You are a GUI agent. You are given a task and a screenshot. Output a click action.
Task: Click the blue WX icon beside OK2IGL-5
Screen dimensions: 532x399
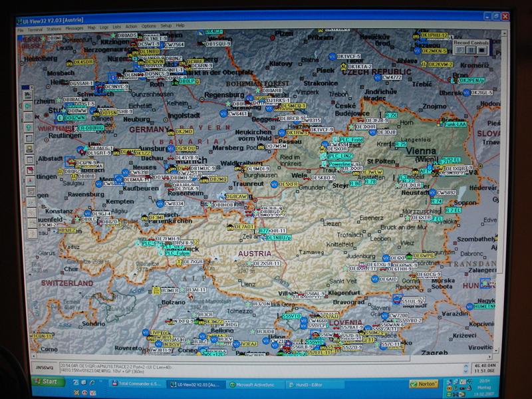pos(466,92)
